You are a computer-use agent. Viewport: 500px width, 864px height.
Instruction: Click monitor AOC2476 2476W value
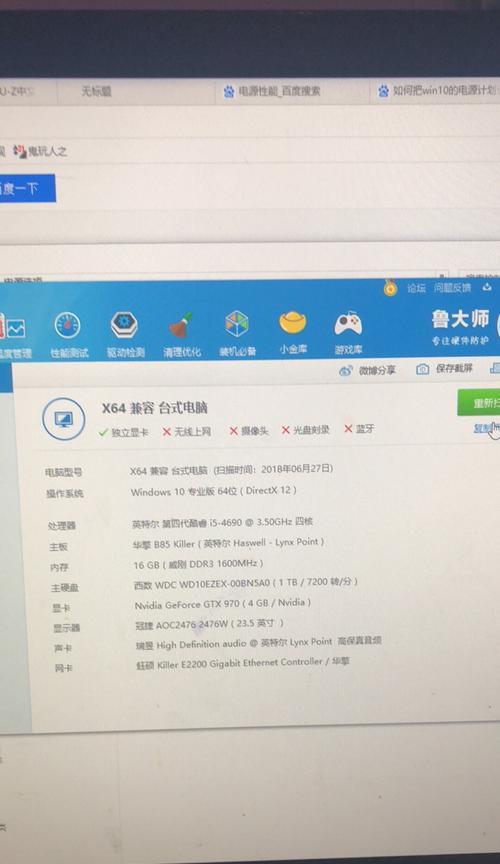[209, 624]
